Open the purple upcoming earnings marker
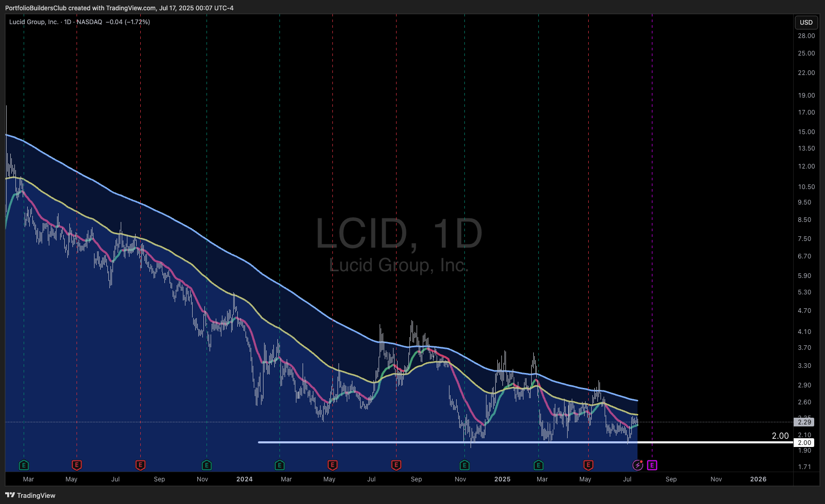The image size is (825, 504). click(x=652, y=465)
